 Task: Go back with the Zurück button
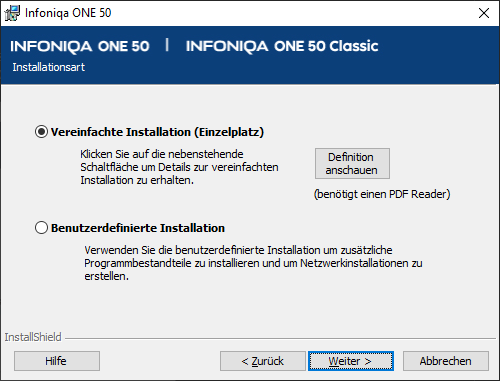click(x=263, y=361)
